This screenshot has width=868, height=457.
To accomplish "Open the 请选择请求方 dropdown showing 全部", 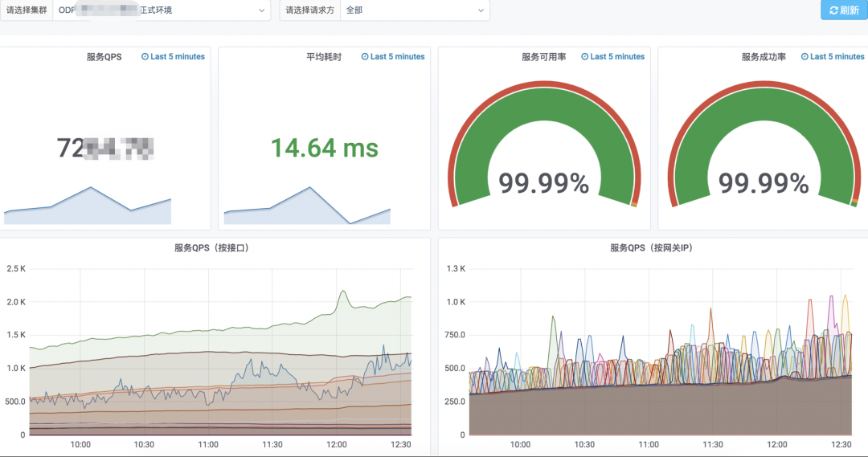I will point(415,10).
